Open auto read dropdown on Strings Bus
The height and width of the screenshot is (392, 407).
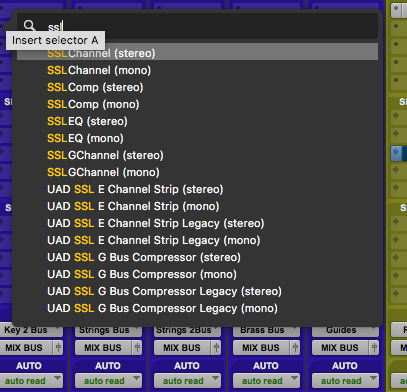[108, 381]
